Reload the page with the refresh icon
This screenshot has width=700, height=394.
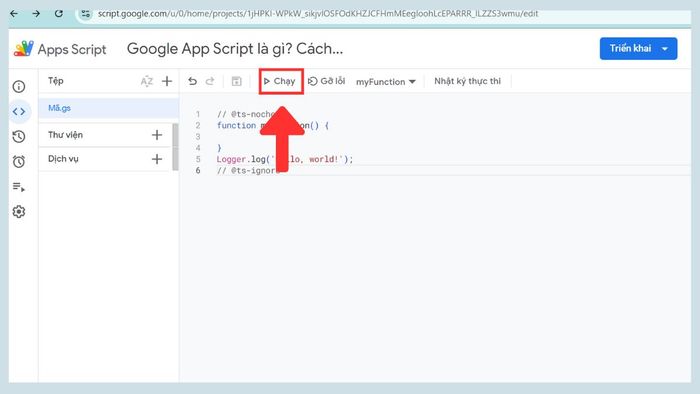[x=58, y=14]
